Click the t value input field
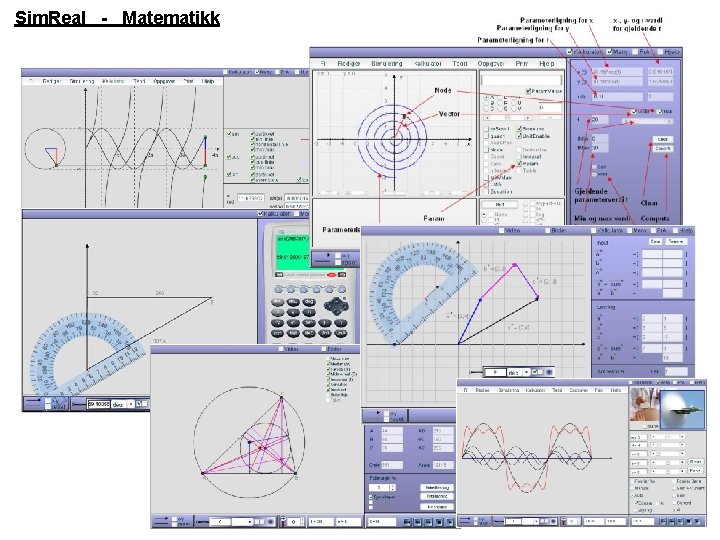 [x=600, y=120]
